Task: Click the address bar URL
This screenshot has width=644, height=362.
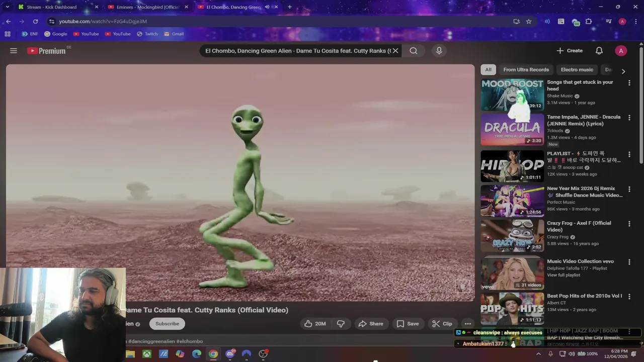Action: tap(103, 22)
